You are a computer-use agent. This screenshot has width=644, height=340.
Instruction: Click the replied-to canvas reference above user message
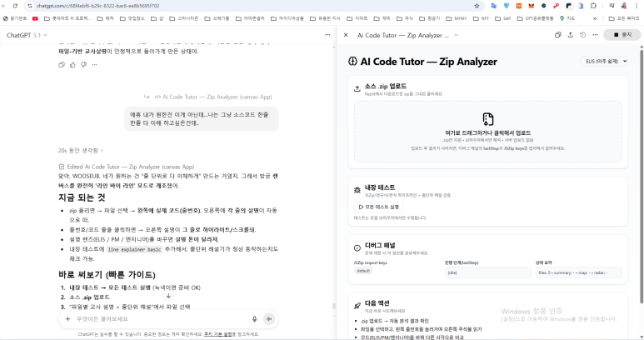pyautogui.click(x=207, y=97)
